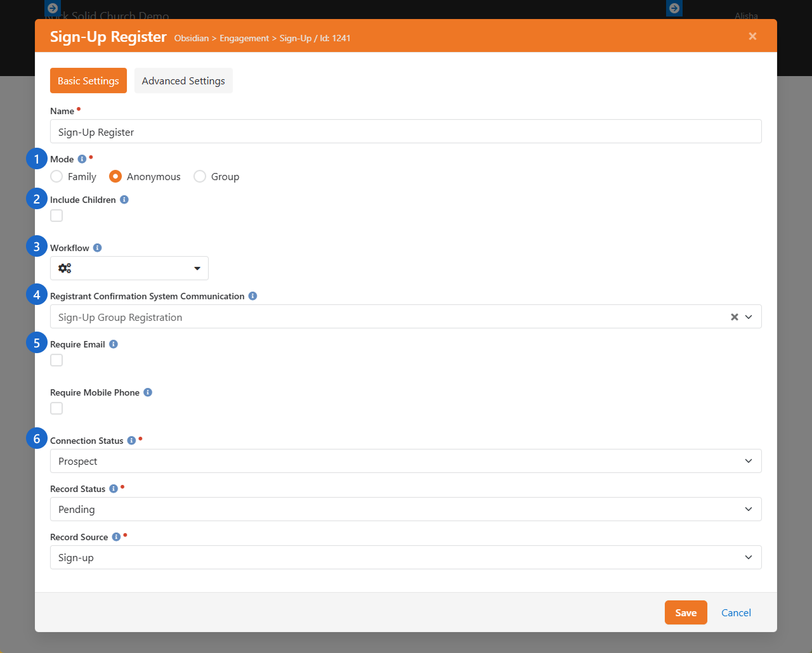Click the Record Status info icon
This screenshot has width=812, height=653.
(x=114, y=489)
